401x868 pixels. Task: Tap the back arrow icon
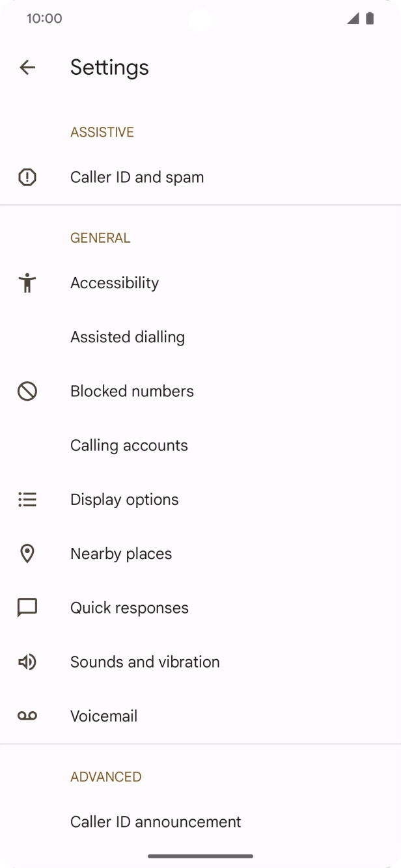pos(27,67)
